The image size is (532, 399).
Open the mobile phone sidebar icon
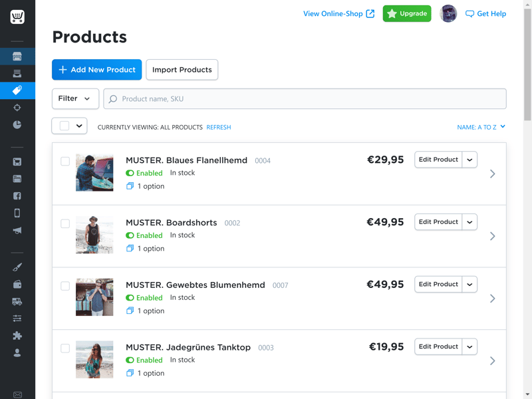pyautogui.click(x=17, y=213)
